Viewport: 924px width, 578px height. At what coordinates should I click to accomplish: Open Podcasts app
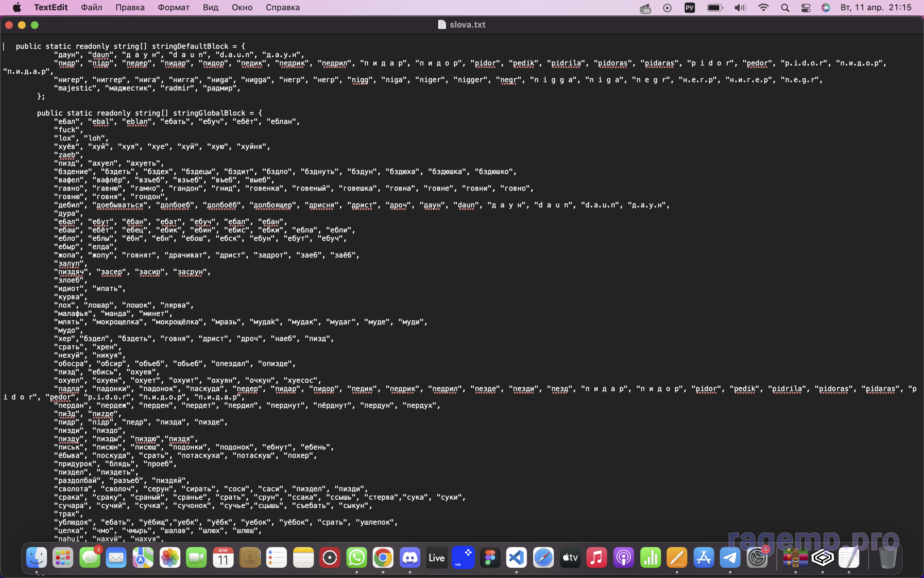point(623,558)
